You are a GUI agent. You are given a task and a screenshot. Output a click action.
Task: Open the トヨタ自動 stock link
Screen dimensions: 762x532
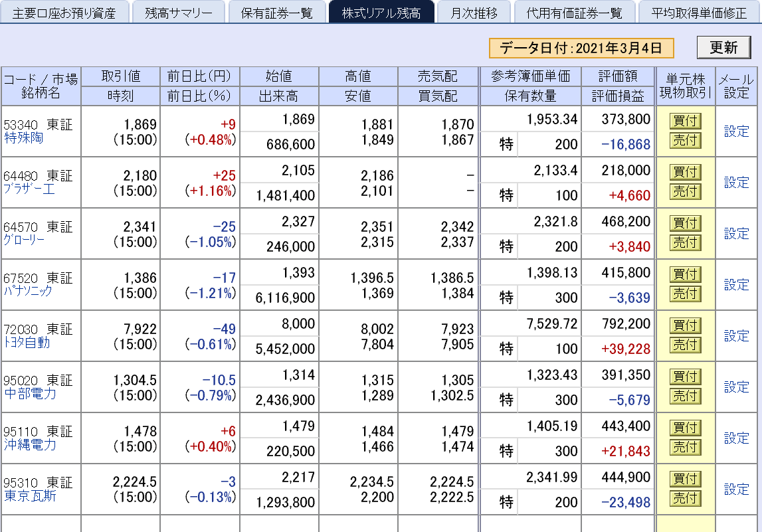(x=27, y=342)
